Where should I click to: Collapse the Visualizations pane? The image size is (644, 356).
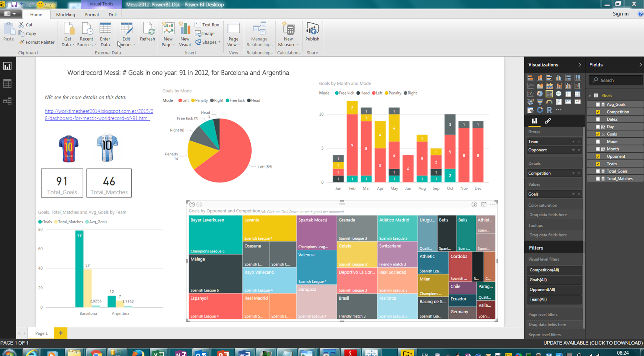580,65
